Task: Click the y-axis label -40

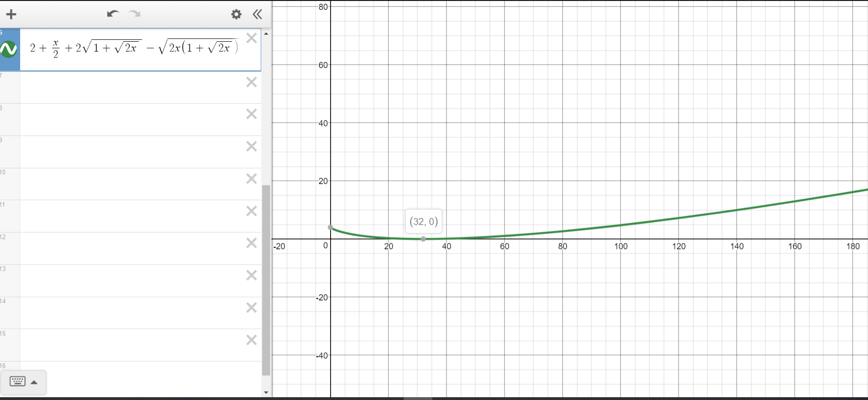Action: pos(322,355)
